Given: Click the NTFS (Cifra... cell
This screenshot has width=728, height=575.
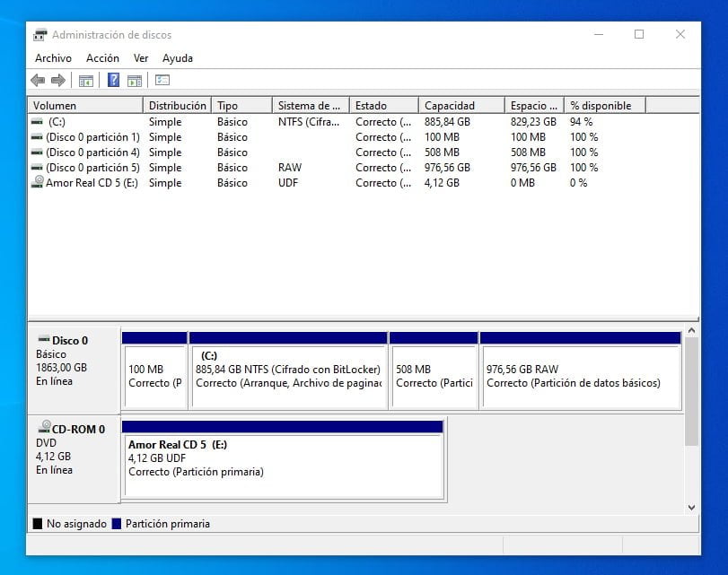Looking at the screenshot, I should (309, 122).
